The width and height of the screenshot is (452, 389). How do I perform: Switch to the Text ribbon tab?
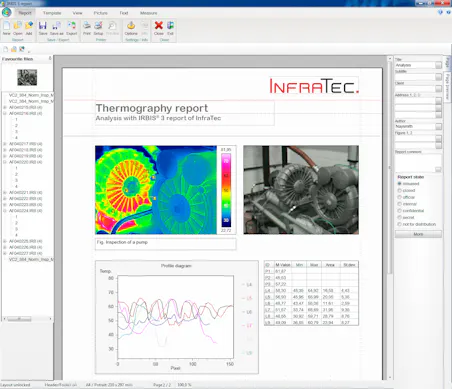pyautogui.click(x=124, y=13)
